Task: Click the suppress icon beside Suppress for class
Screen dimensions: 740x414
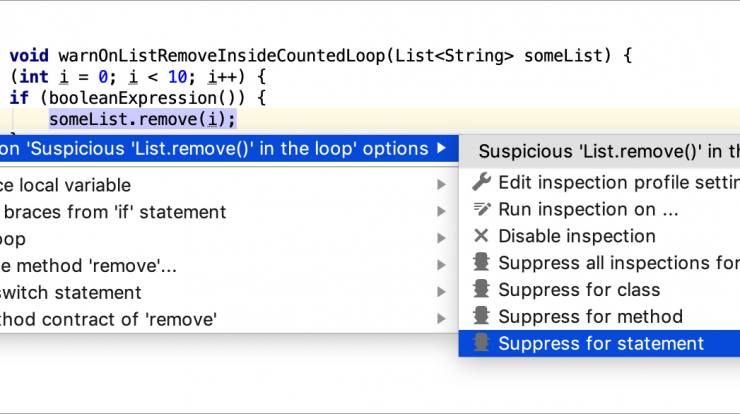Action: coord(481,289)
